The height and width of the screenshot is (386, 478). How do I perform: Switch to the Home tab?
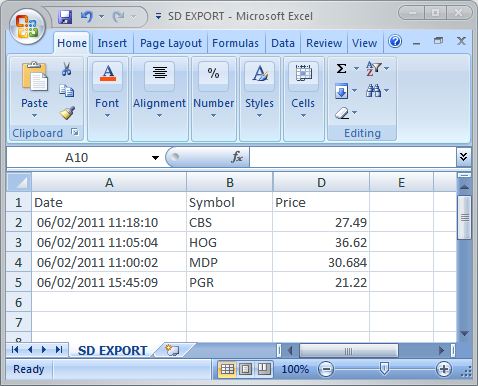[72, 43]
